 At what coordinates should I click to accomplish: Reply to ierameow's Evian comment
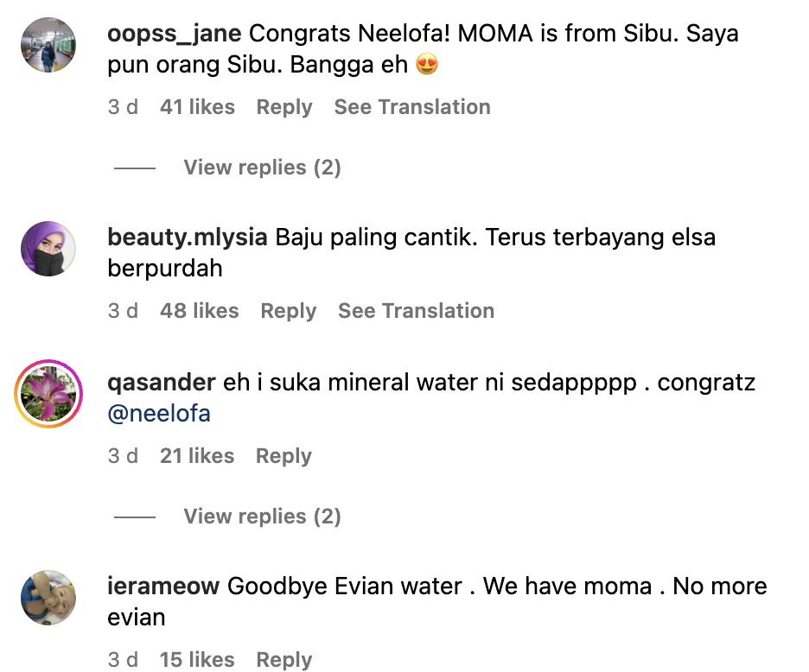(283, 660)
